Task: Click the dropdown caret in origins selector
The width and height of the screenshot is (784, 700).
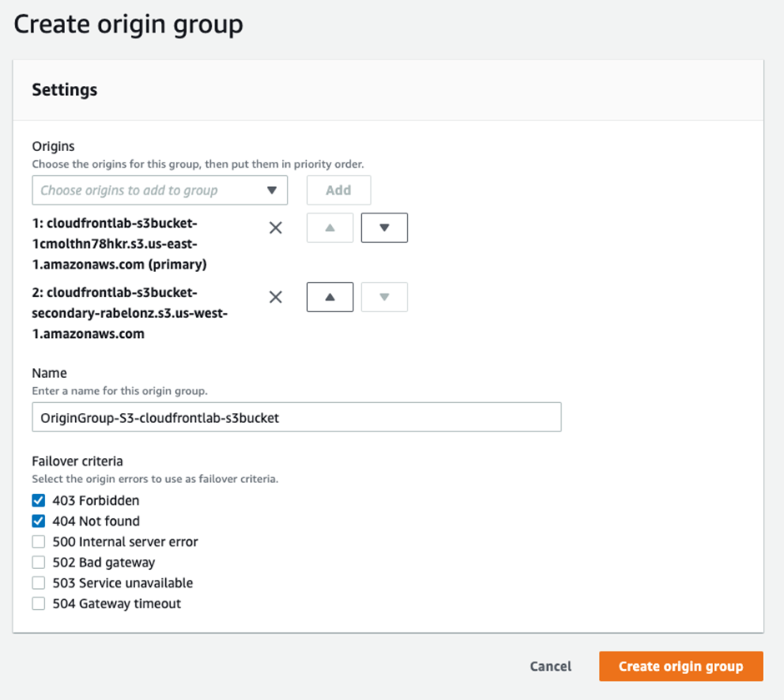Action: [272, 190]
